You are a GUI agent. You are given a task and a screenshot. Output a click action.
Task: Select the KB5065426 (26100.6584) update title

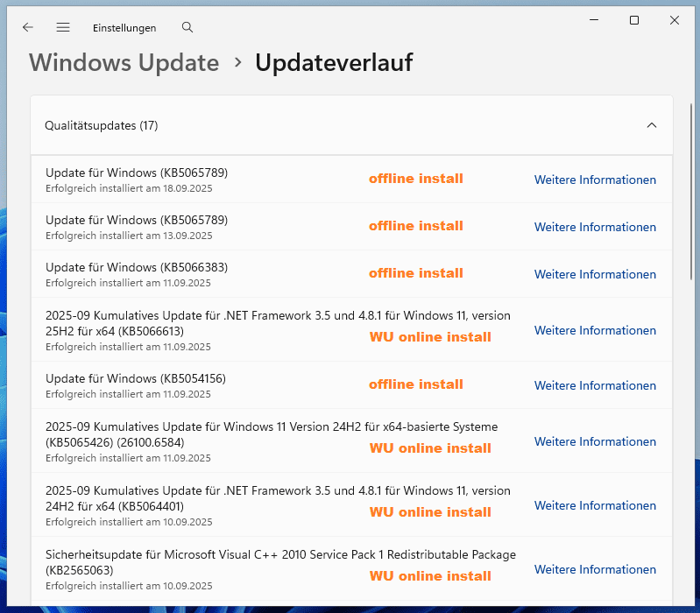tap(272, 426)
